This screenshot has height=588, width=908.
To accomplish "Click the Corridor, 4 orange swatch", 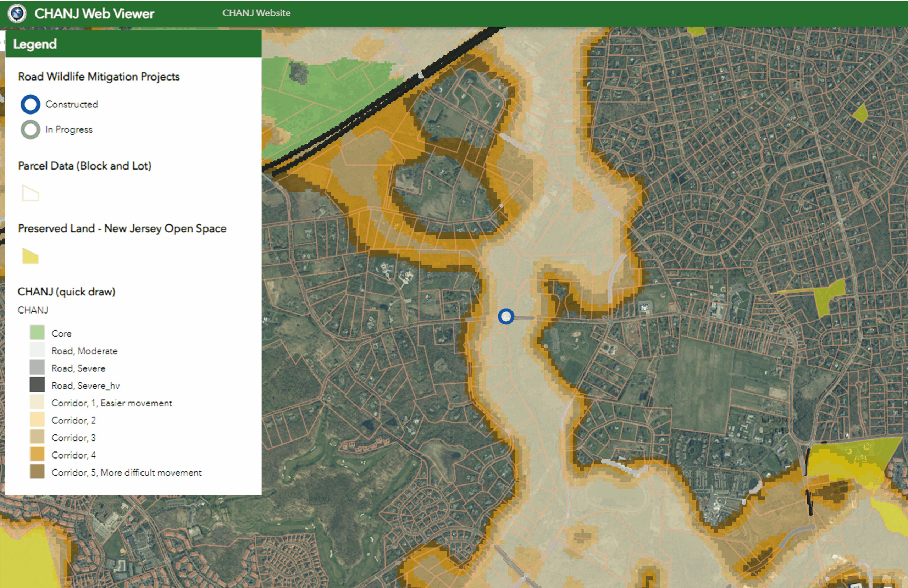I will click(x=37, y=454).
